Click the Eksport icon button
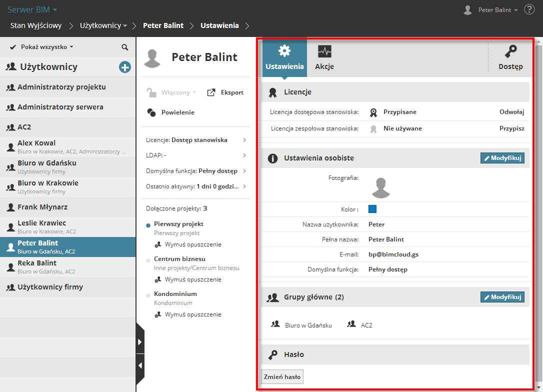The image size is (543, 392). point(225,92)
